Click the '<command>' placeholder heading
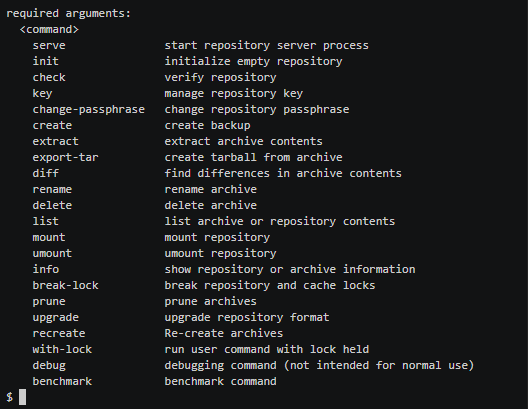The image size is (528, 409). 49,30
